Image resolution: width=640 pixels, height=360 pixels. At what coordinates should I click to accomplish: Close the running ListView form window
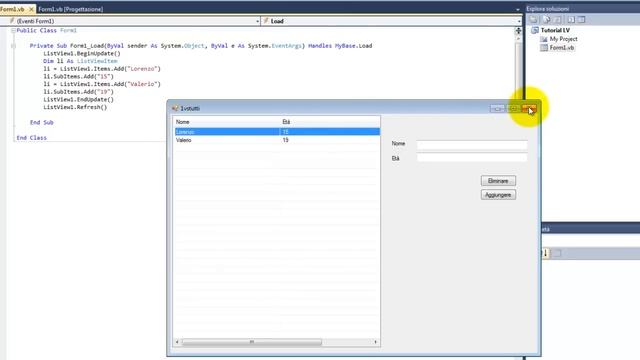[529, 109]
